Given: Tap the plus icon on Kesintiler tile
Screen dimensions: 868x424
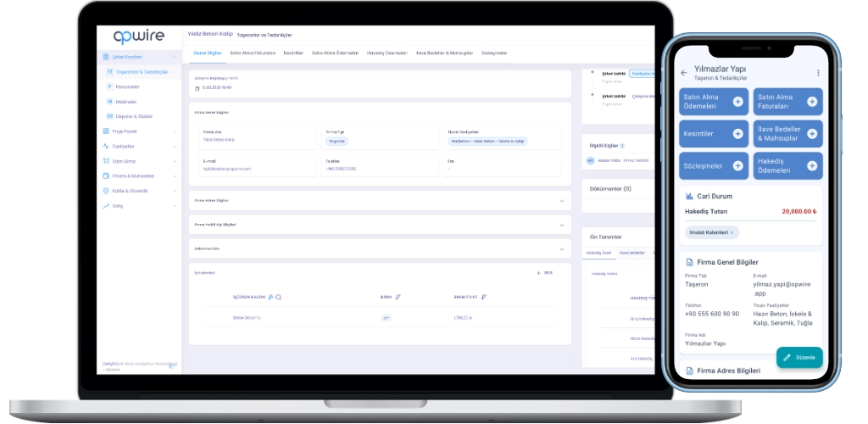Looking at the screenshot, I should pos(737,134).
